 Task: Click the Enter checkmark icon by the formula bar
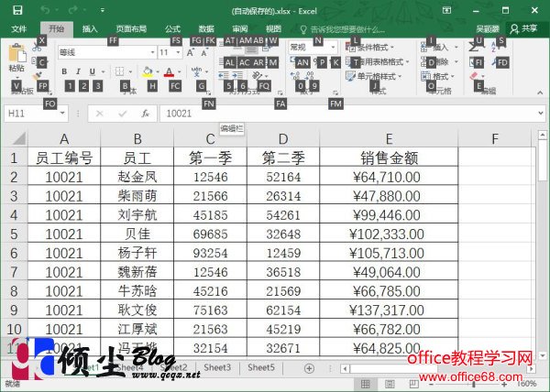click(123, 114)
